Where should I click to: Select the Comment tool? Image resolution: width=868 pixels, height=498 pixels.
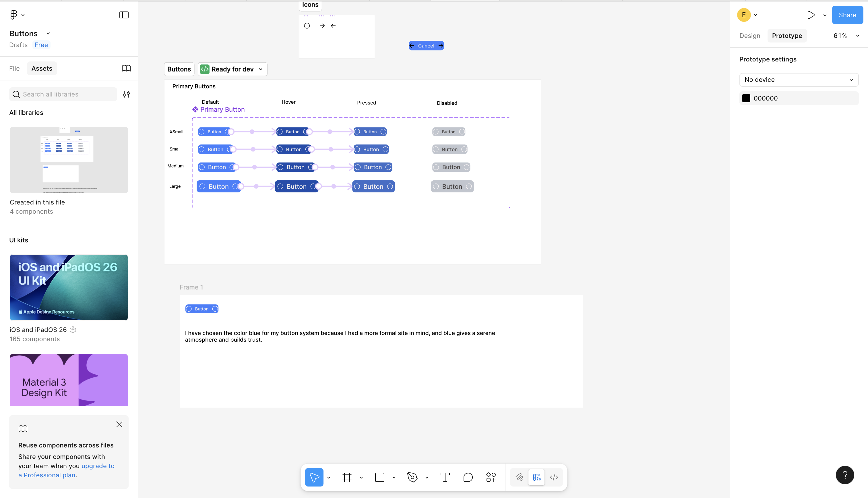coord(468,477)
